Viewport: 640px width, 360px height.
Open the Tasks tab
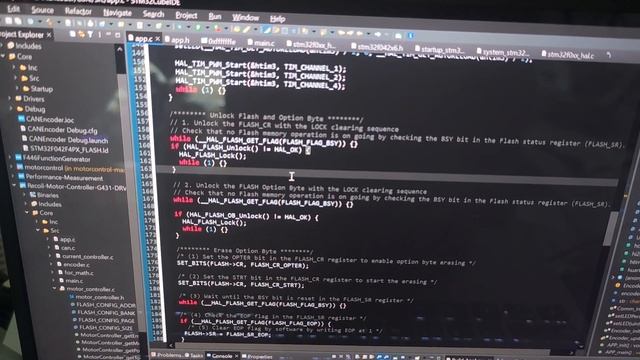pyautogui.click(x=194, y=356)
